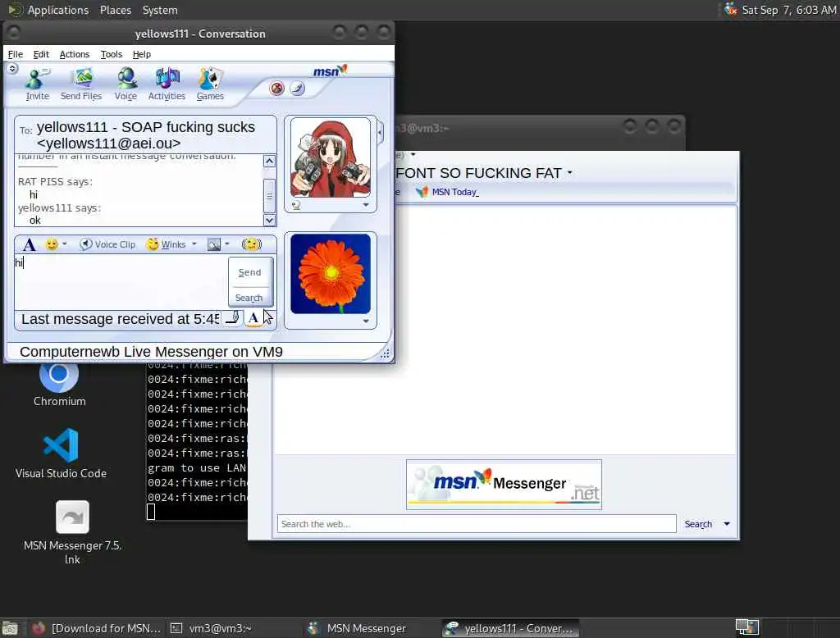The height and width of the screenshot is (638, 840).
Task: Click the block contact icon
Action: click(x=277, y=89)
